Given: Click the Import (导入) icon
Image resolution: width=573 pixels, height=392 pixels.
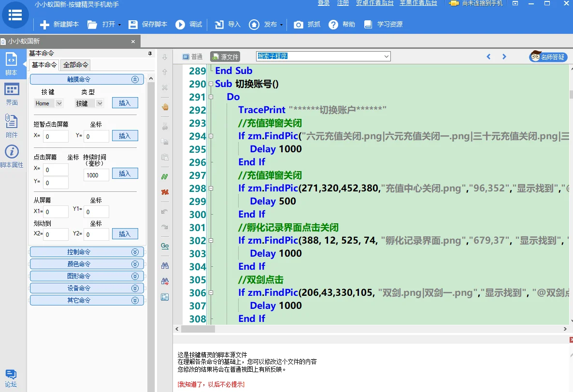Looking at the screenshot, I should click(219, 25).
